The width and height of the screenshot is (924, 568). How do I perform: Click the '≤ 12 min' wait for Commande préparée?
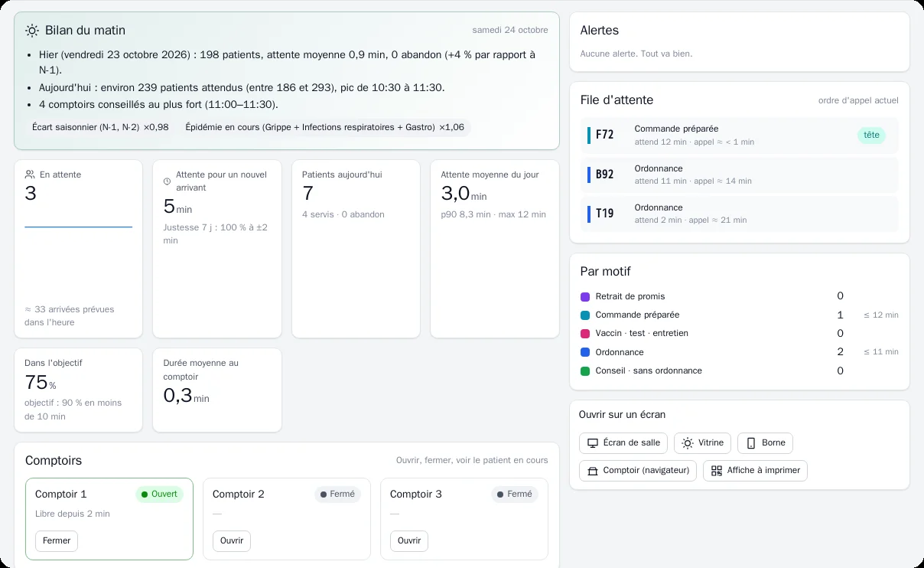click(881, 315)
